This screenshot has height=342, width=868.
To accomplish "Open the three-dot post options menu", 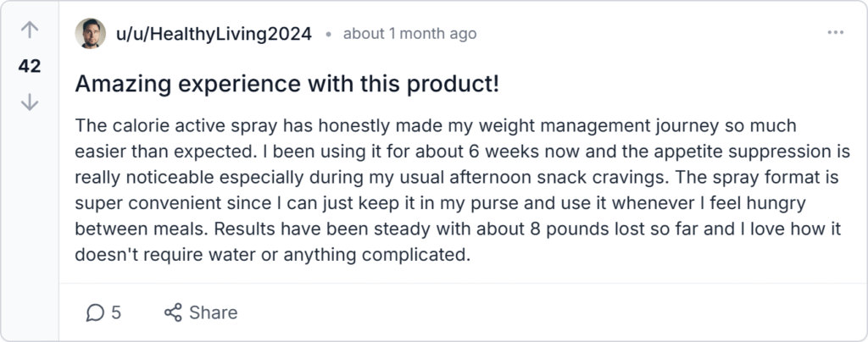I will point(835,34).
